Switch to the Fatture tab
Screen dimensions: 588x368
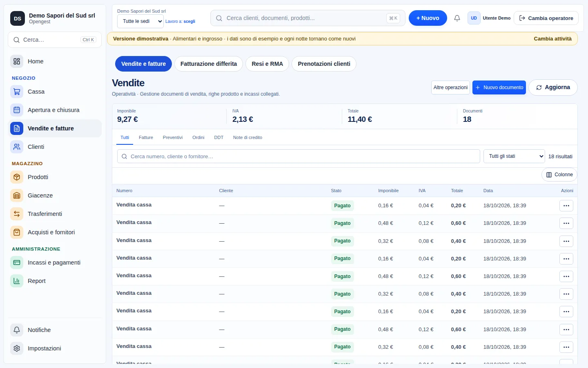click(146, 137)
